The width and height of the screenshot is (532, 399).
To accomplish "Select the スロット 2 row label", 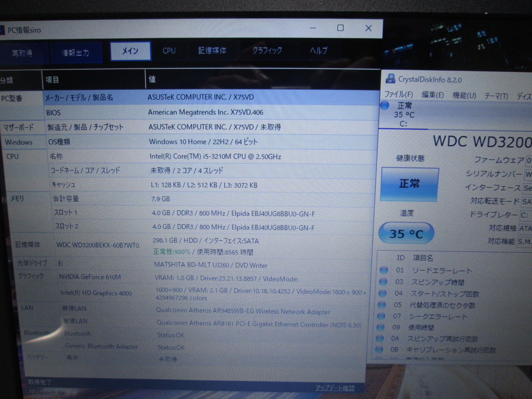I will click(66, 226).
